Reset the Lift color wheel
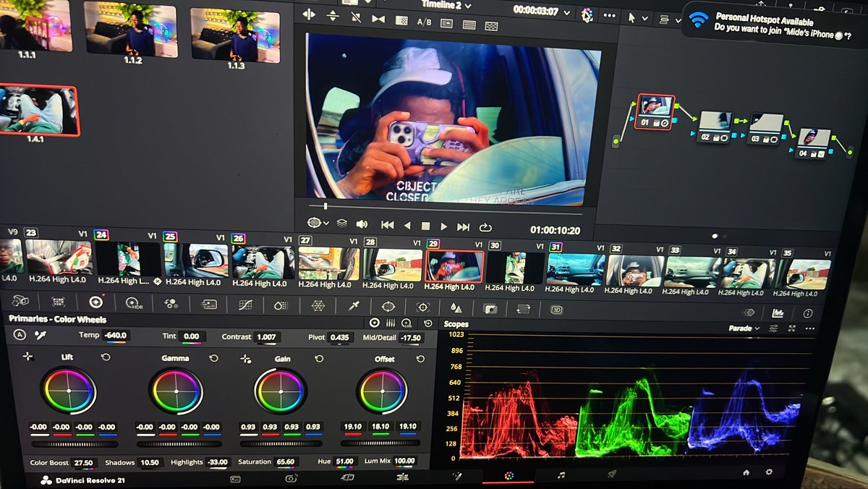This screenshot has height=489, width=868. click(106, 357)
